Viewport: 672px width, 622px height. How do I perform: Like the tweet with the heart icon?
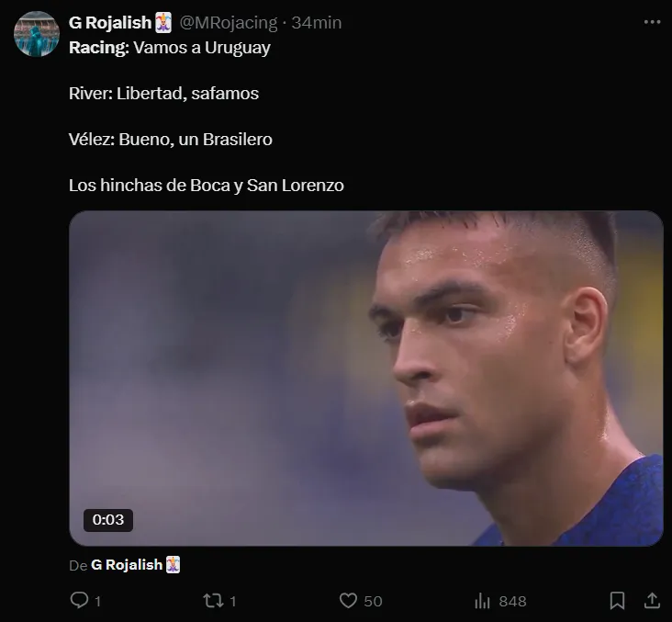coord(348,601)
